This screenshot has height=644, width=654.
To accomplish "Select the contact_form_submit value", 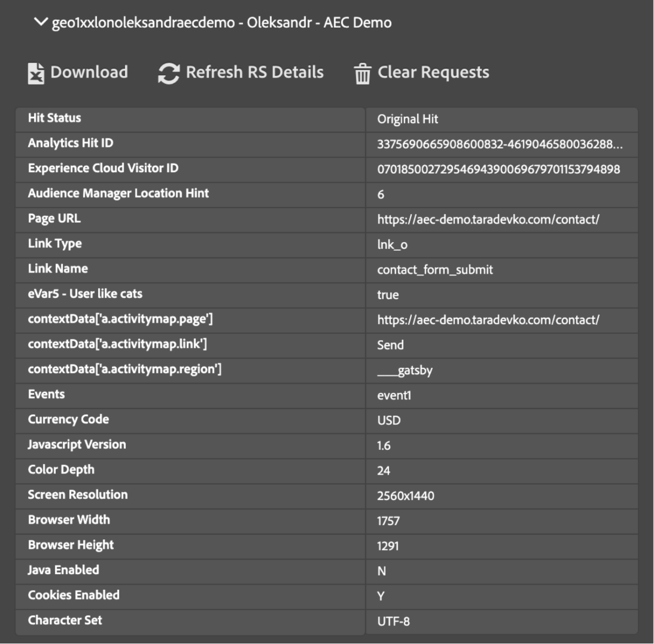I will click(x=435, y=270).
